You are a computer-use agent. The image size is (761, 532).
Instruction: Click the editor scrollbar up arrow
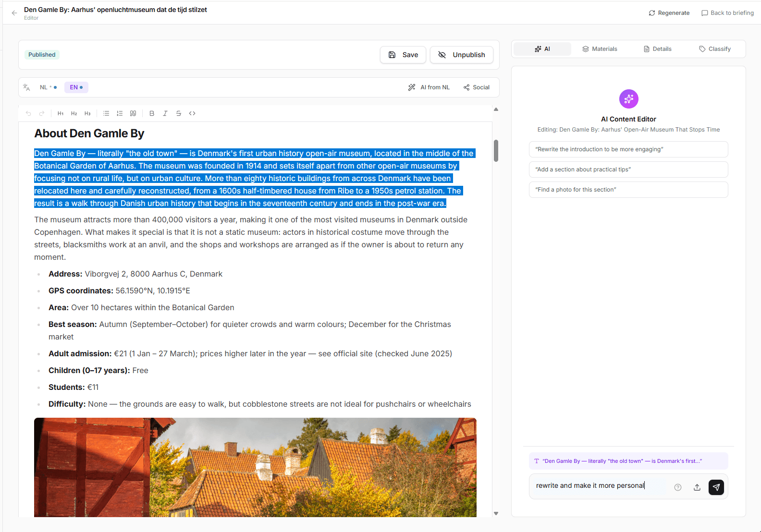(x=496, y=109)
